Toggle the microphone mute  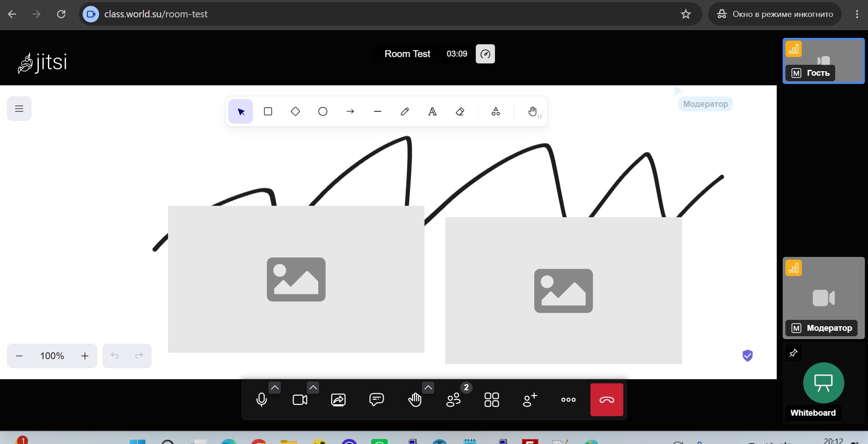pos(262,400)
